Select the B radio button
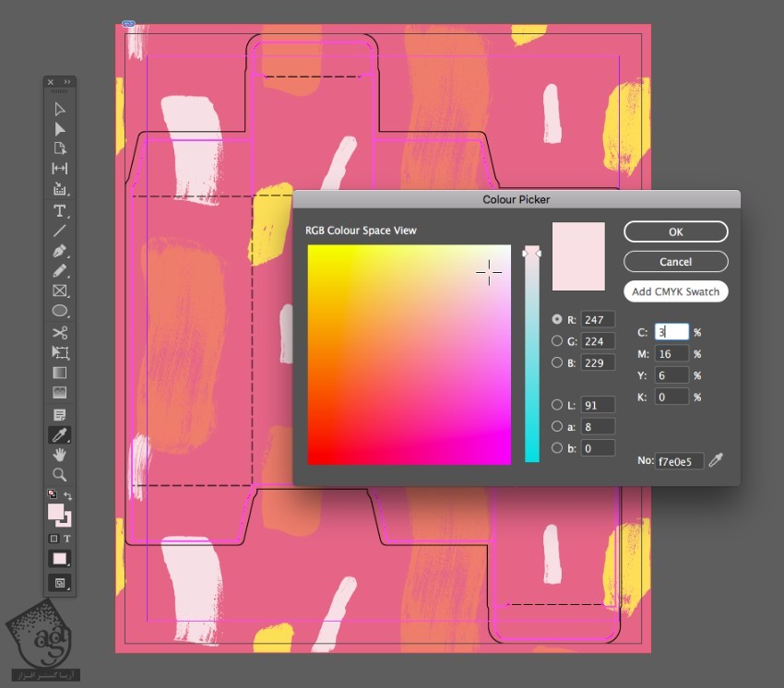The width and height of the screenshot is (784, 688). click(x=556, y=362)
